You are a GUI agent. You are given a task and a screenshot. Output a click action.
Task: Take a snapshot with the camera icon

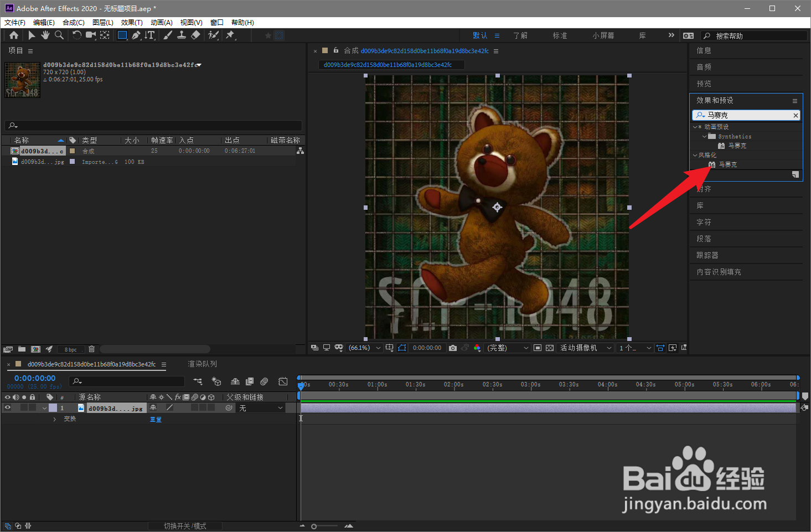click(x=453, y=348)
